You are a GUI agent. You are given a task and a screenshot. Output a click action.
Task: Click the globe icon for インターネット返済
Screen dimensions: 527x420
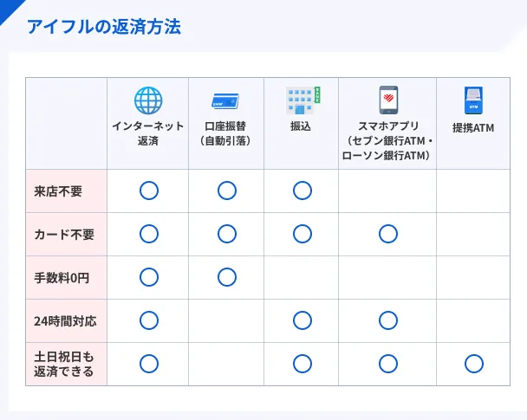pyautogui.click(x=148, y=100)
